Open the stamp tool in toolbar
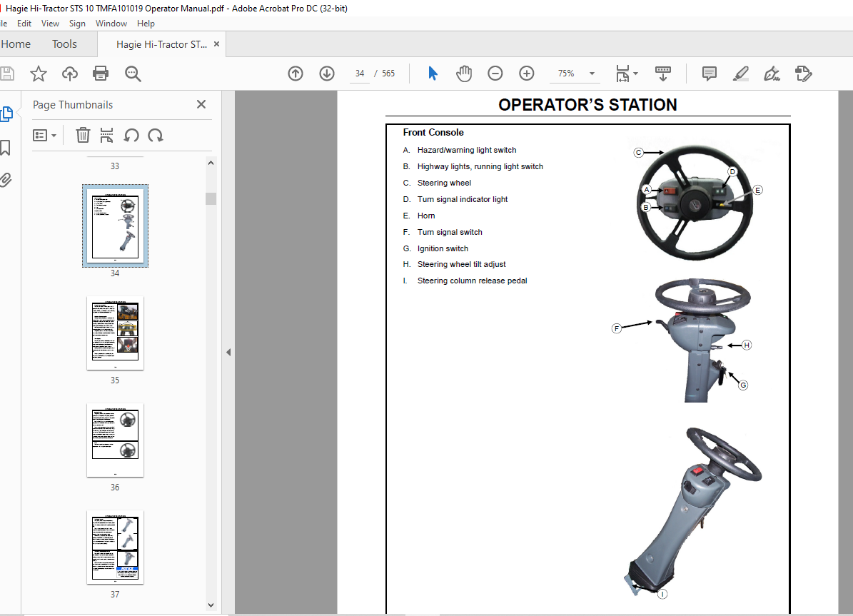 click(x=804, y=74)
